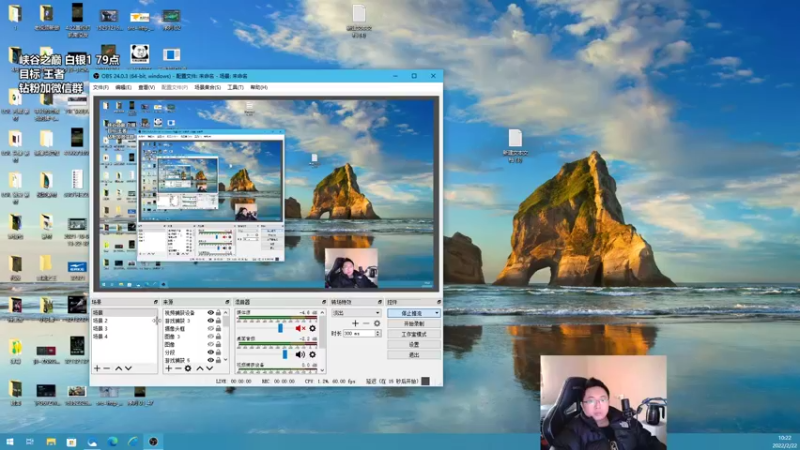Open OBS settings with the 设置 button
The image size is (800, 450).
[414, 344]
